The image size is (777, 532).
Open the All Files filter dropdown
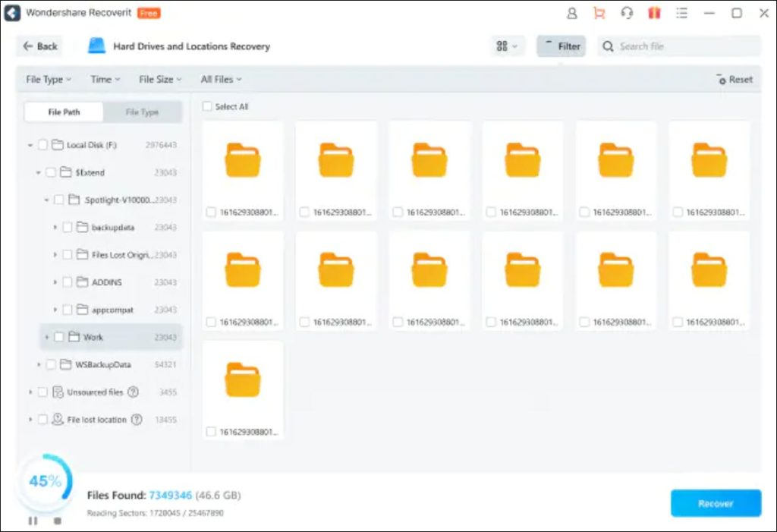(221, 80)
